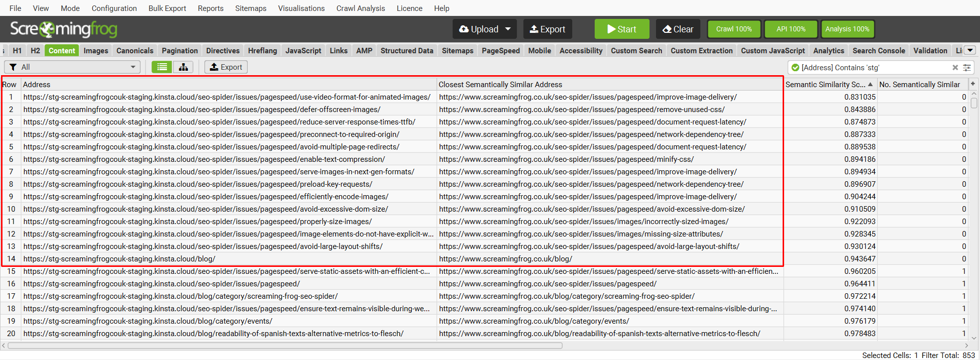
Task: Switch to tree view icon
Action: (x=183, y=67)
